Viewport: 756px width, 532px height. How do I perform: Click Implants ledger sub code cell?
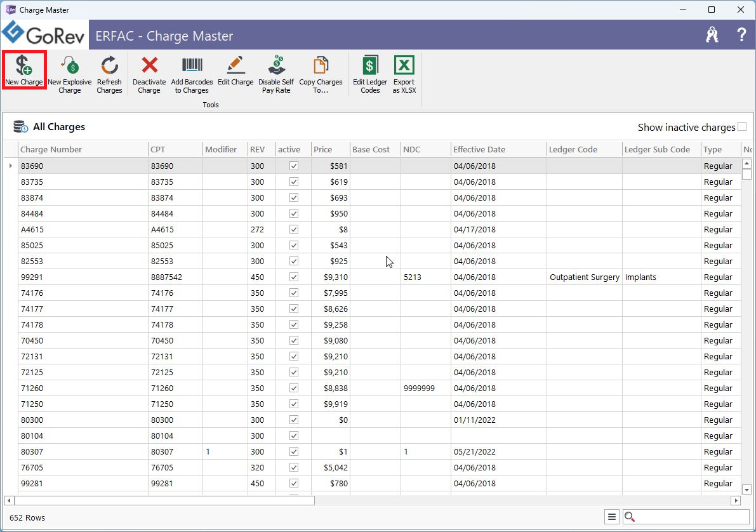tap(661, 277)
